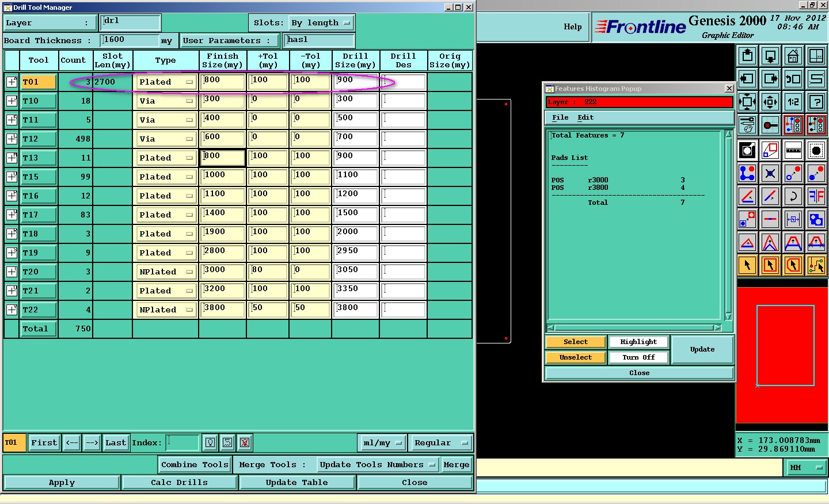This screenshot has height=504, width=829.
Task: Open the ml/my units dropdown
Action: (382, 443)
